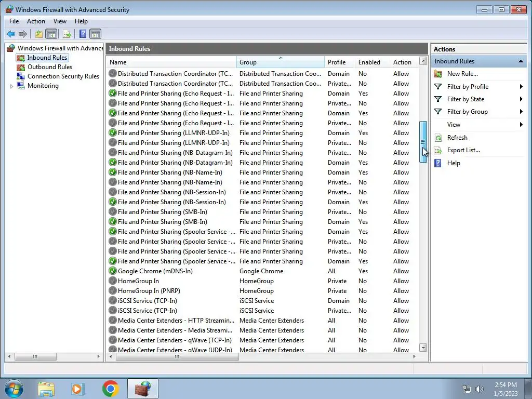Open the View submenu arrow in Actions
The image size is (532, 399).
pyautogui.click(x=521, y=125)
